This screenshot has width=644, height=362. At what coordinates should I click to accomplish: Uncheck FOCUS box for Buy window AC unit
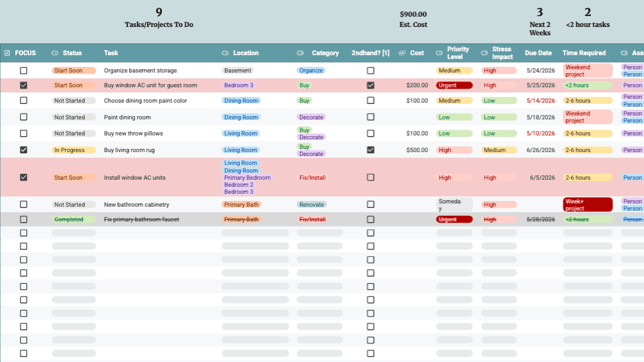point(23,85)
